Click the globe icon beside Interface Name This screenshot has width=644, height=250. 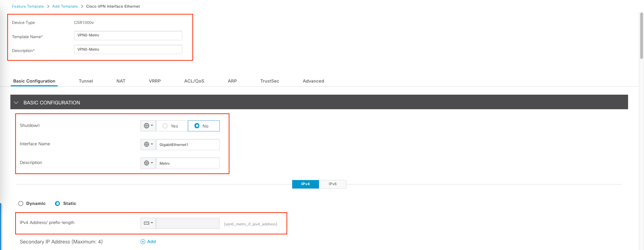pyautogui.click(x=147, y=145)
